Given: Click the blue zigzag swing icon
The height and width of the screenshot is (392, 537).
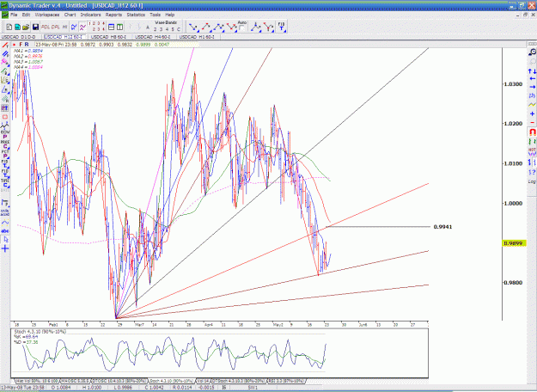Looking at the screenshot, I should [x=74, y=27].
